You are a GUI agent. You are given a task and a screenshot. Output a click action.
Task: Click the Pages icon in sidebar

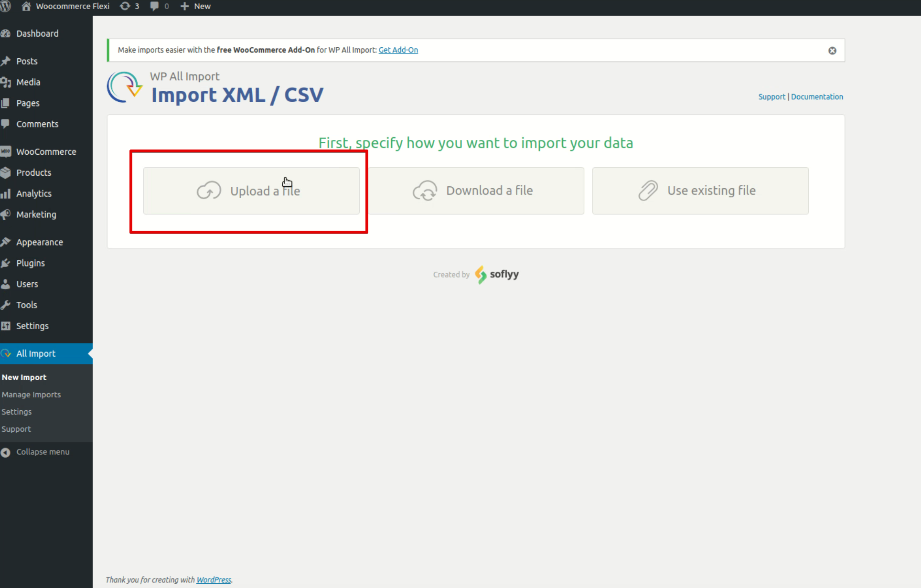[x=6, y=103]
